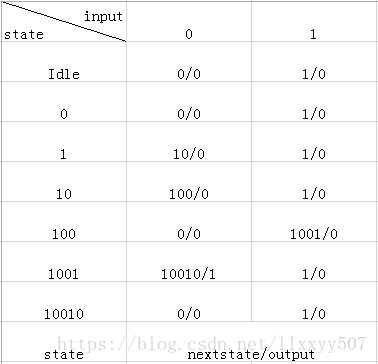Click the 1/0 cell in state 1001 row

(x=314, y=262)
